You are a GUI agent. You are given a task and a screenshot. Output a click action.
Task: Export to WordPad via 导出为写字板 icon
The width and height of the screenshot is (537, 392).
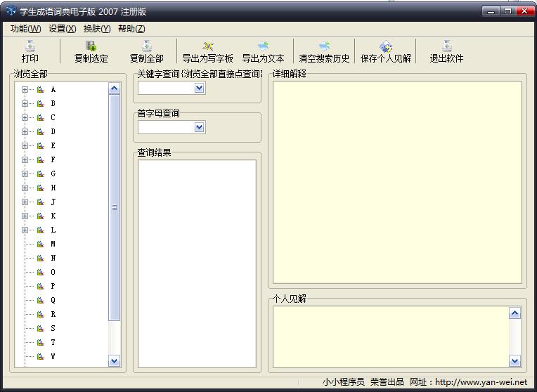207,46
